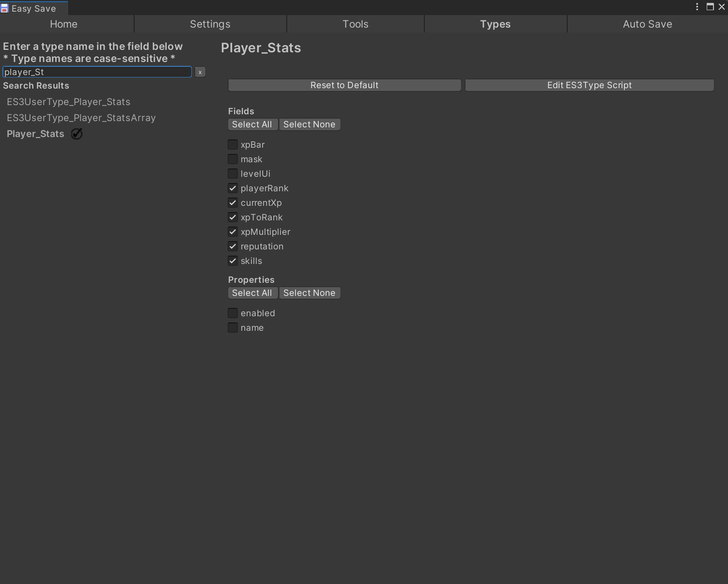Enable the name property checkbox

[232, 327]
